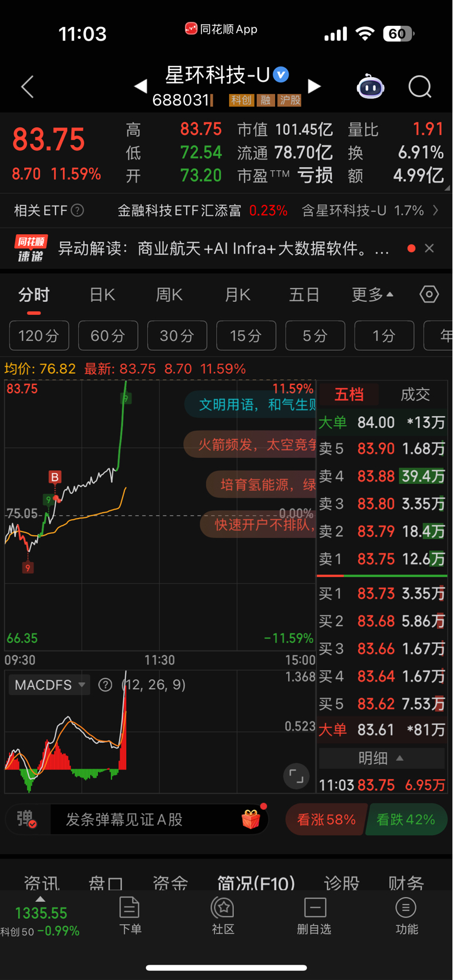This screenshot has width=453, height=980.
Task: Tap 买5 83.62 order row
Action: [x=382, y=703]
